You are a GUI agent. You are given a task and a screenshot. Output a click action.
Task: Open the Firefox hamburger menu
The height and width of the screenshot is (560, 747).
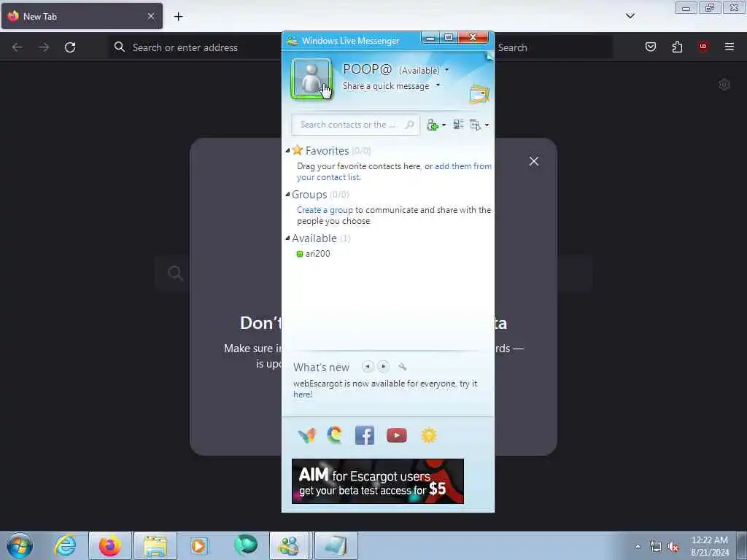(x=729, y=47)
